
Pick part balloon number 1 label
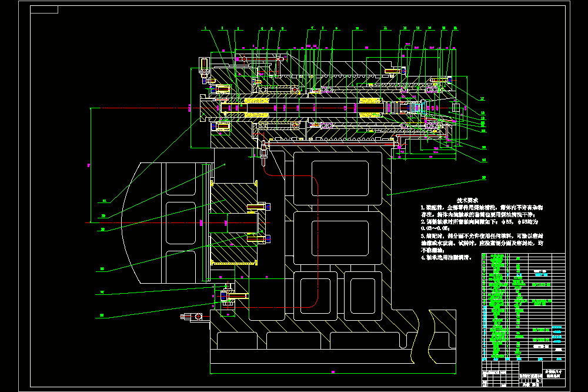205,28
